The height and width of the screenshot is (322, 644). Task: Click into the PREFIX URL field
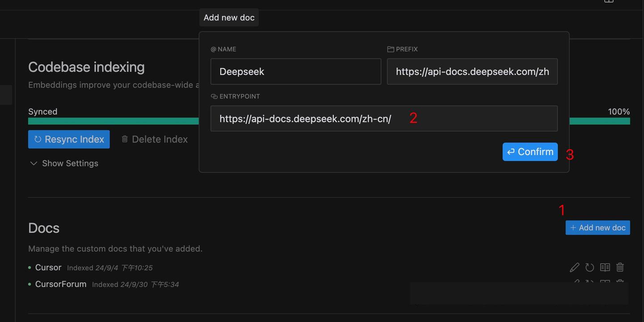click(x=472, y=71)
